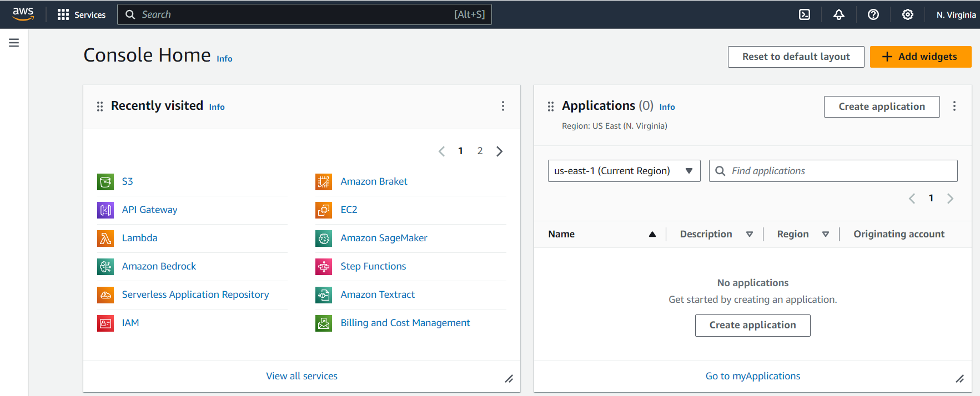Click Reset to default layout
The width and height of the screenshot is (980, 396).
point(796,57)
